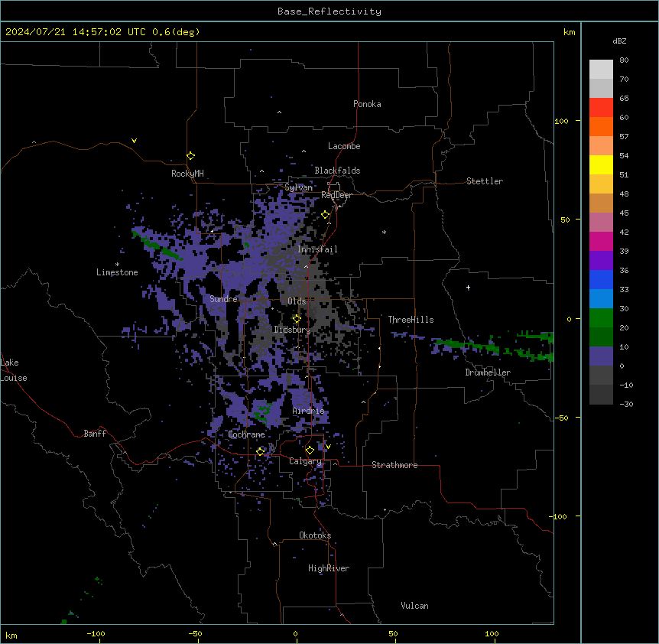Select the Sylvan label
The height and width of the screenshot is (644, 659).
(x=298, y=187)
